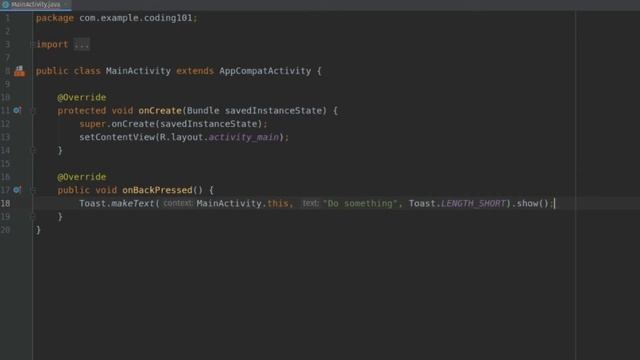Click MainActivity.this argument in makeText

pyautogui.click(x=242, y=203)
